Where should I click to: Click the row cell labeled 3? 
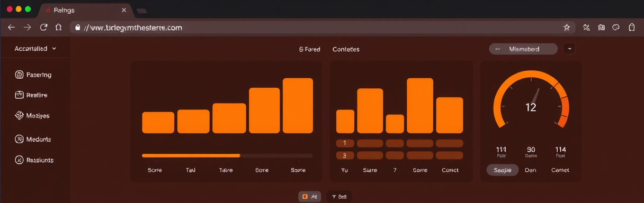[x=345, y=155]
